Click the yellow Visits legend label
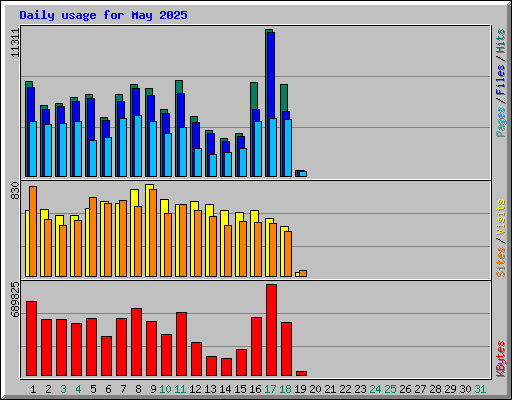Viewport: 512px width, 400px height. tap(501, 217)
